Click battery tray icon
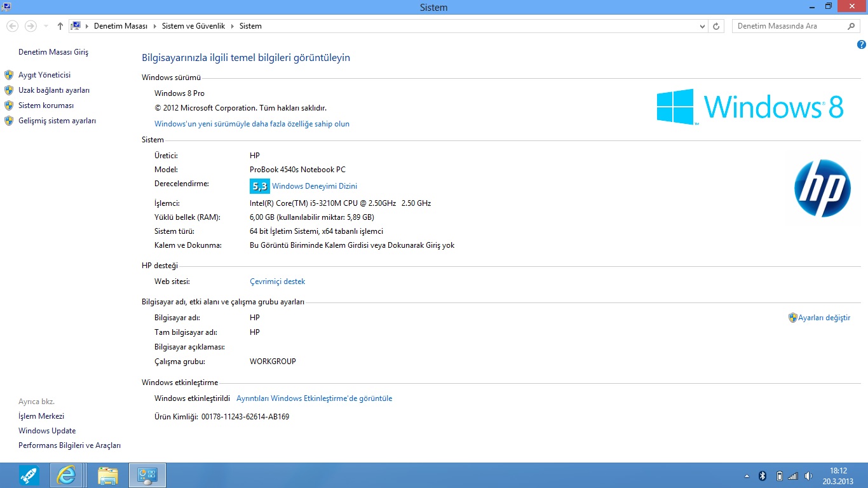Viewport: 868px width, 488px height. 779,476
